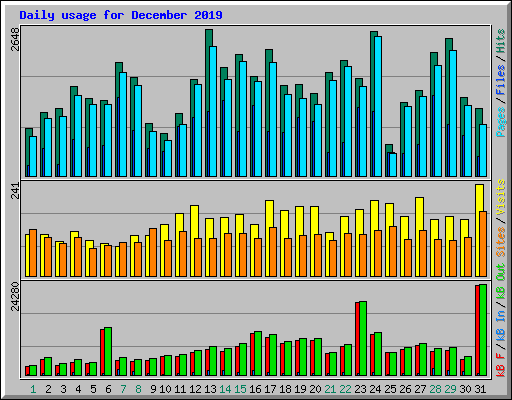Image resolution: width=512 pixels, height=400 pixels.
Task: Click day label 26 on the axis
Action: (x=405, y=389)
